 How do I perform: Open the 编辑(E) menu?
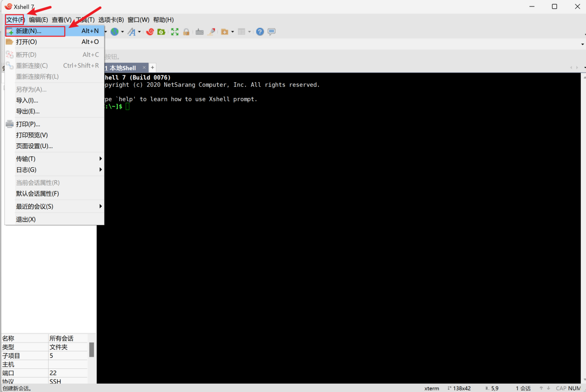tap(38, 19)
